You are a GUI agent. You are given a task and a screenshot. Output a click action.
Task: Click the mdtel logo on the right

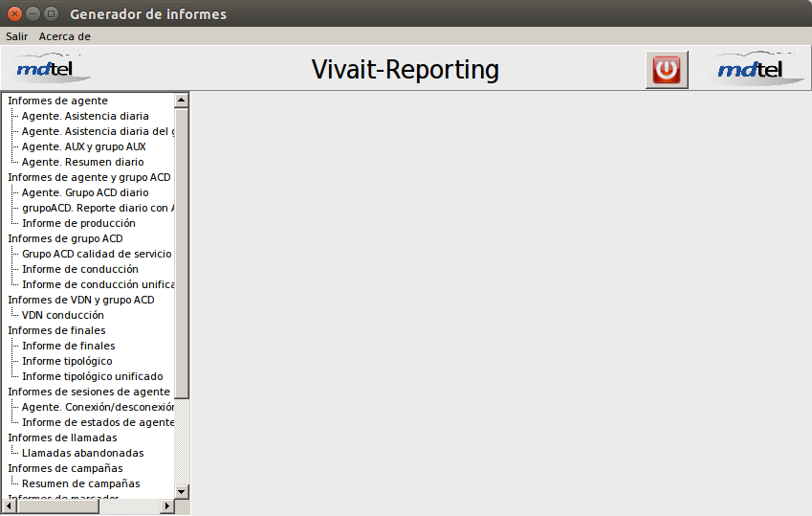coord(754,69)
